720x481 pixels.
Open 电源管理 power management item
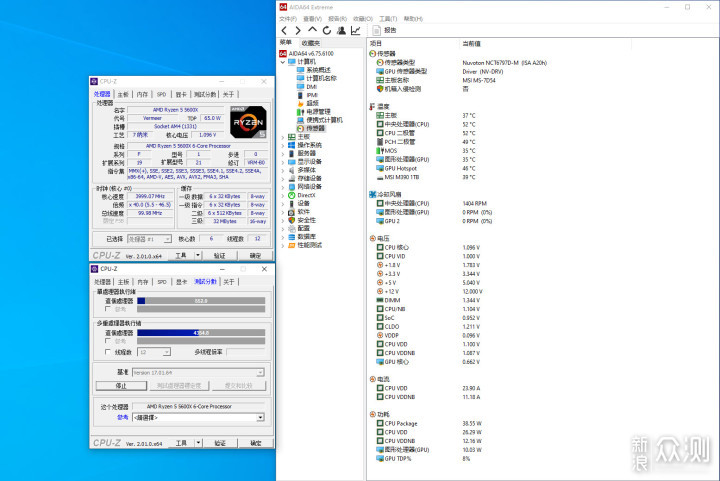point(314,112)
